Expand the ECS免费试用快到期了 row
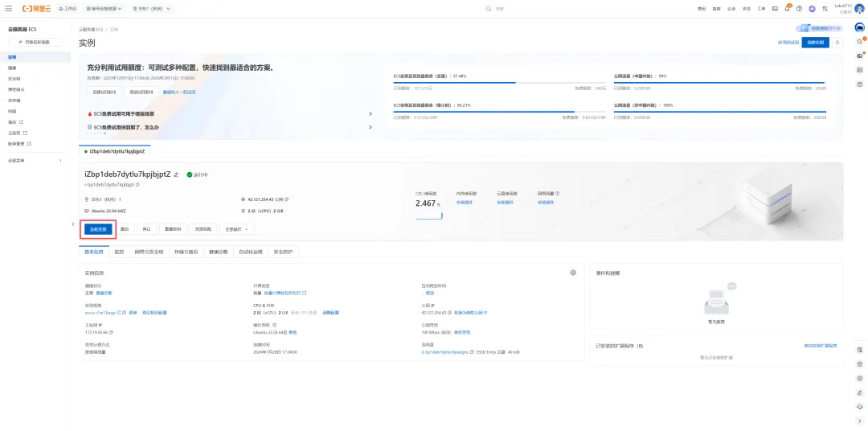The width and height of the screenshot is (868, 431). click(x=230, y=127)
